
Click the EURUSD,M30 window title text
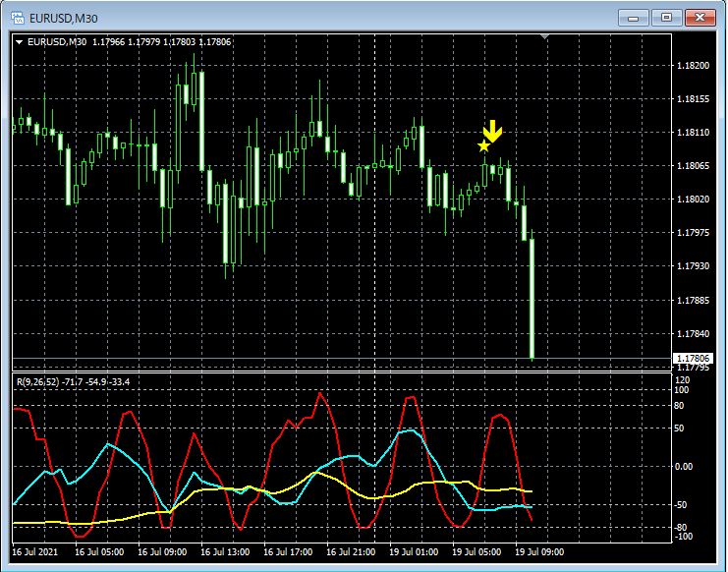(x=63, y=18)
